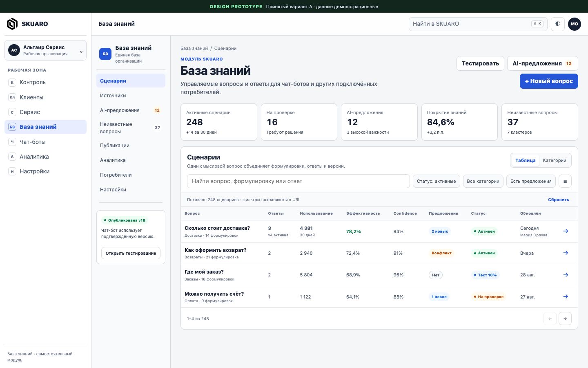The image size is (588, 368).
Task: Click the Ч icon beside Чат-боты
Action: tap(12, 142)
